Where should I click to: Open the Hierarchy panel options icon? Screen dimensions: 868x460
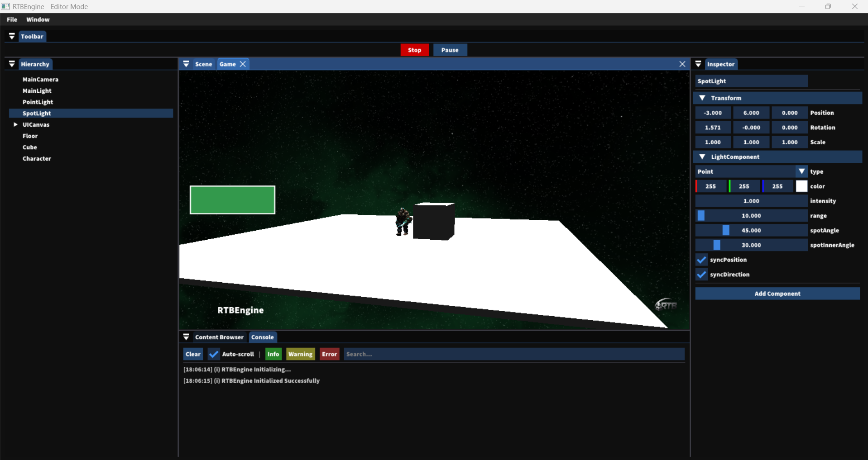(12, 64)
